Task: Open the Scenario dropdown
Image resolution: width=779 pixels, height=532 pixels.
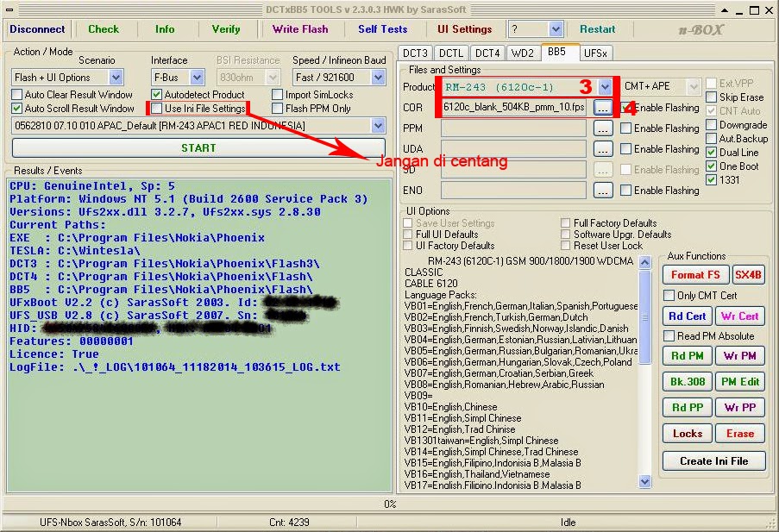Action: [x=116, y=78]
